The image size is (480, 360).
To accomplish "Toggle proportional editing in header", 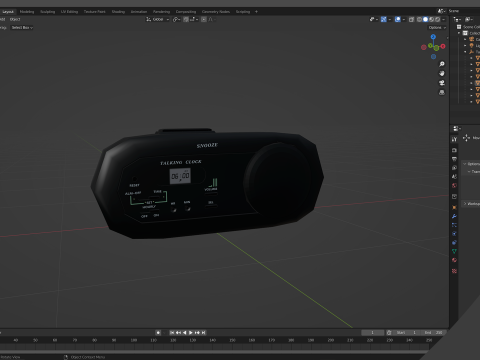I will (204, 19).
